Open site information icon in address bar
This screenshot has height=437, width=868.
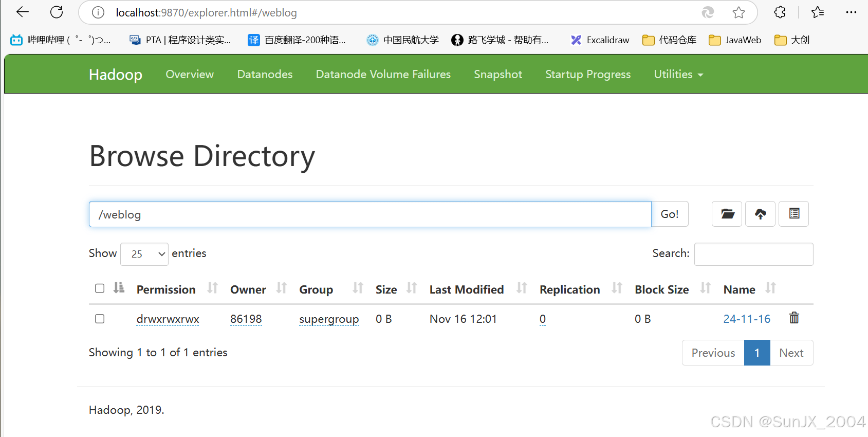coord(98,12)
